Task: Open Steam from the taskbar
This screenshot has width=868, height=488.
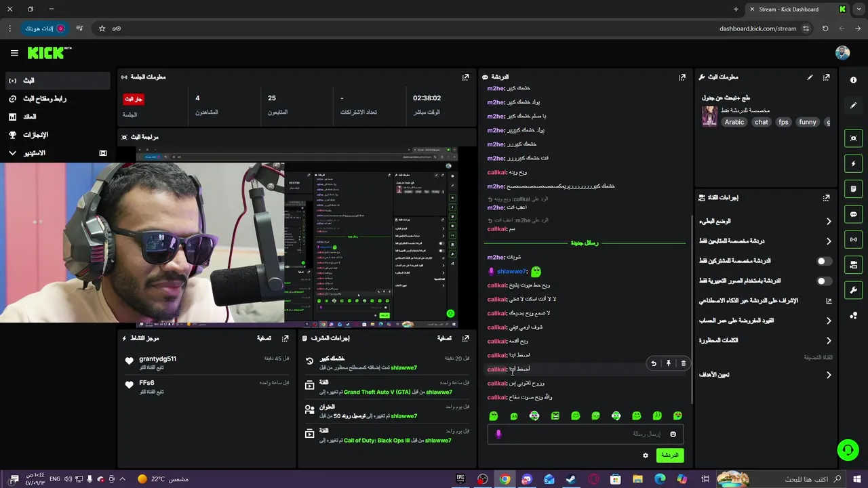Action: (571, 479)
